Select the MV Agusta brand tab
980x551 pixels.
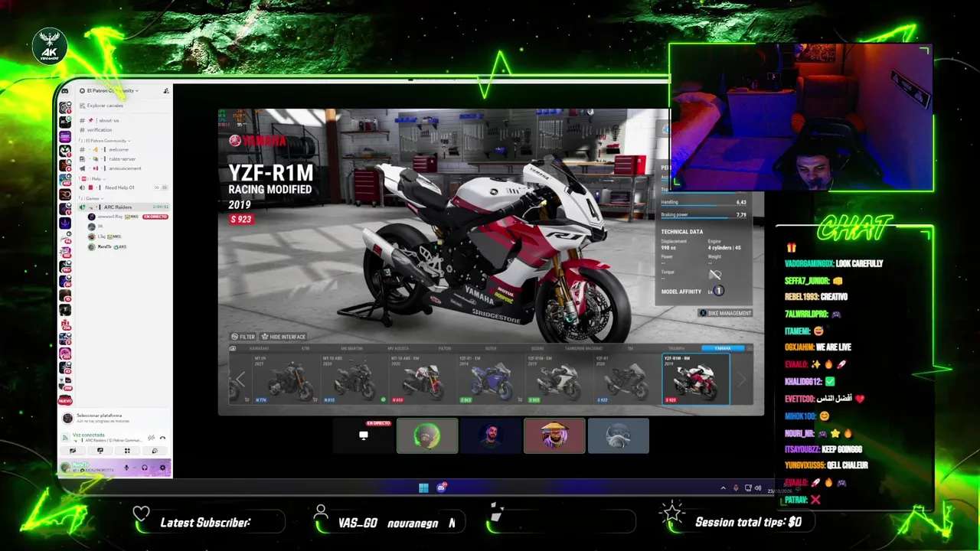point(398,348)
